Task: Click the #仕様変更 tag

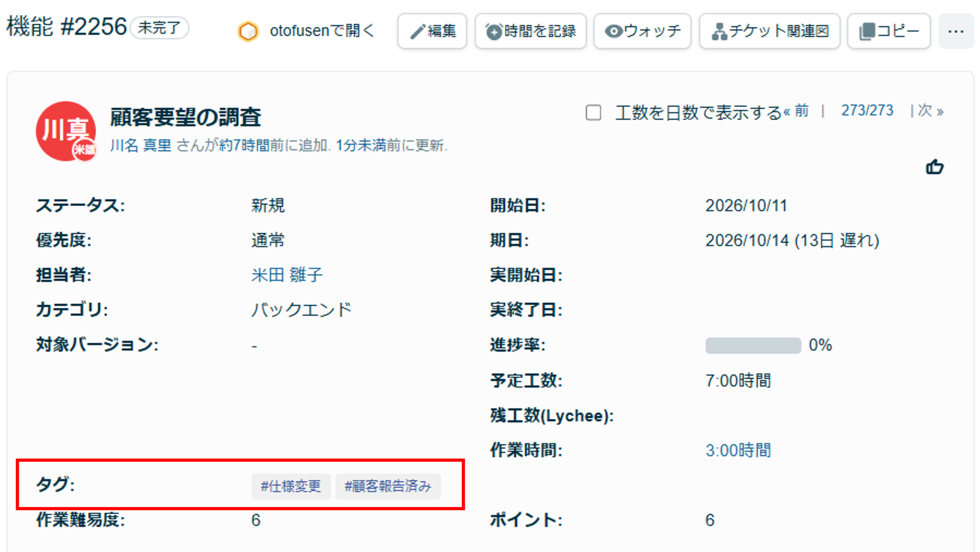Action: tap(291, 487)
